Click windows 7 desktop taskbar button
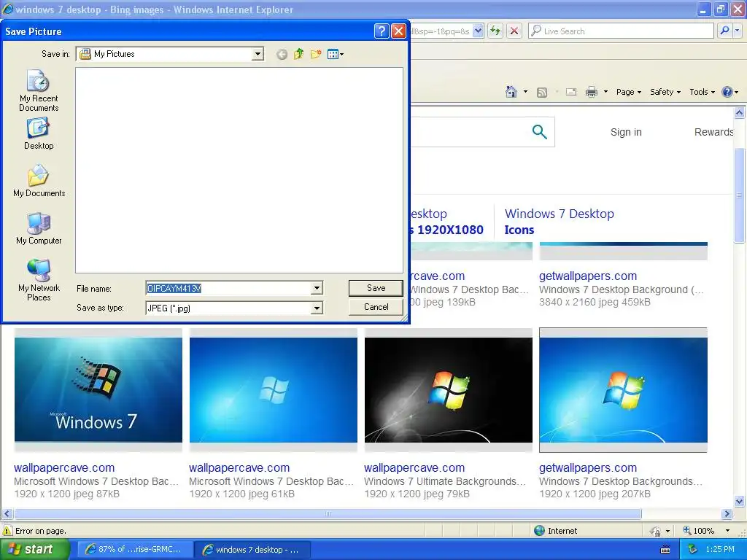The height and width of the screenshot is (560, 747). (252, 550)
